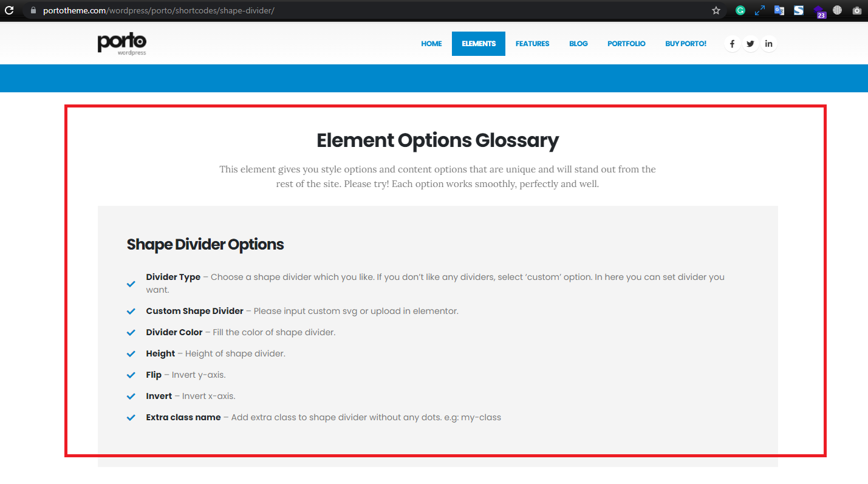Click the 'Divider Color' bold label

(x=174, y=332)
